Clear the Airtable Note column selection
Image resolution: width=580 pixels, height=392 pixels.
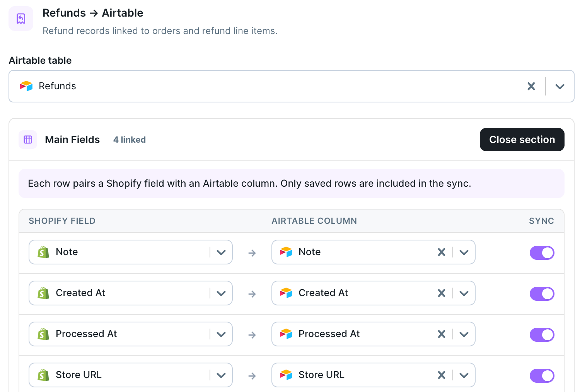pos(442,252)
